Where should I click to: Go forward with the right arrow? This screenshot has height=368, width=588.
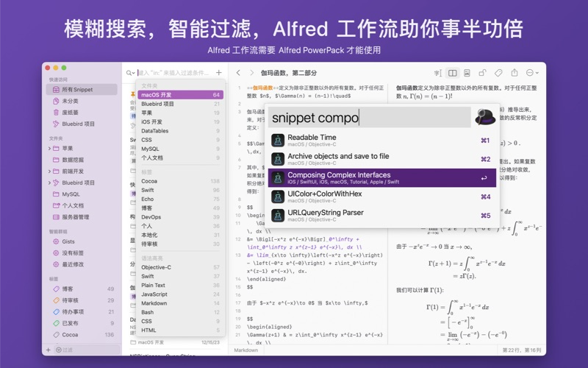(x=251, y=72)
